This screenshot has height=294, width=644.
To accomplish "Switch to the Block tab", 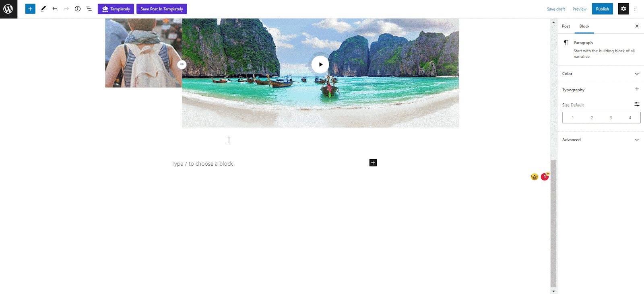I will (584, 26).
